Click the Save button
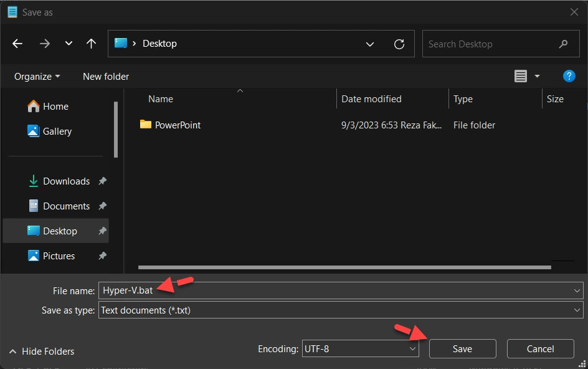The width and height of the screenshot is (588, 369). [x=462, y=348]
